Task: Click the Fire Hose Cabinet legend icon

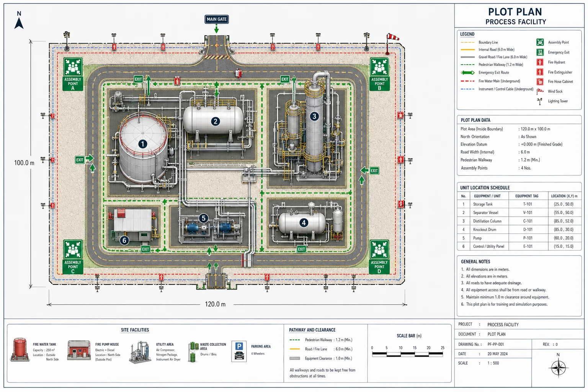Action: (x=540, y=82)
